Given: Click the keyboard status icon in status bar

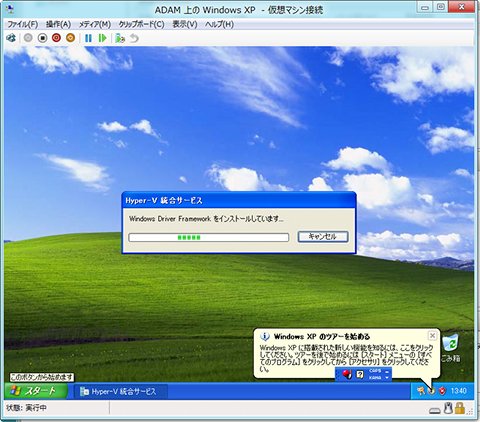Looking at the screenshot, I should pos(435,411).
